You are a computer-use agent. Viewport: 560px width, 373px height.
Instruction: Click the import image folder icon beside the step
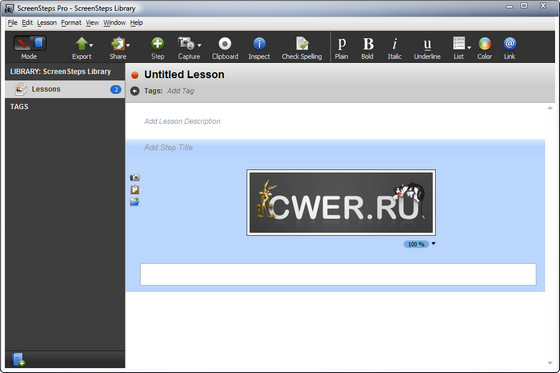click(135, 202)
